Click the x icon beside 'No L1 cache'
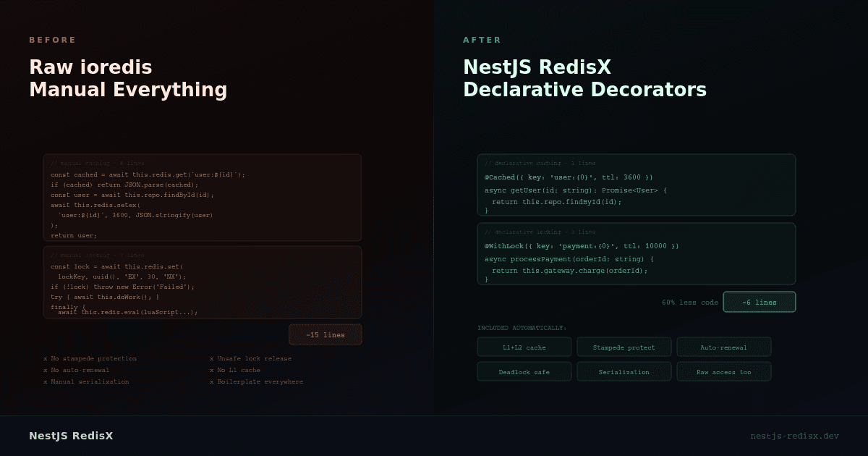The height and width of the screenshot is (456, 868). pos(211,370)
